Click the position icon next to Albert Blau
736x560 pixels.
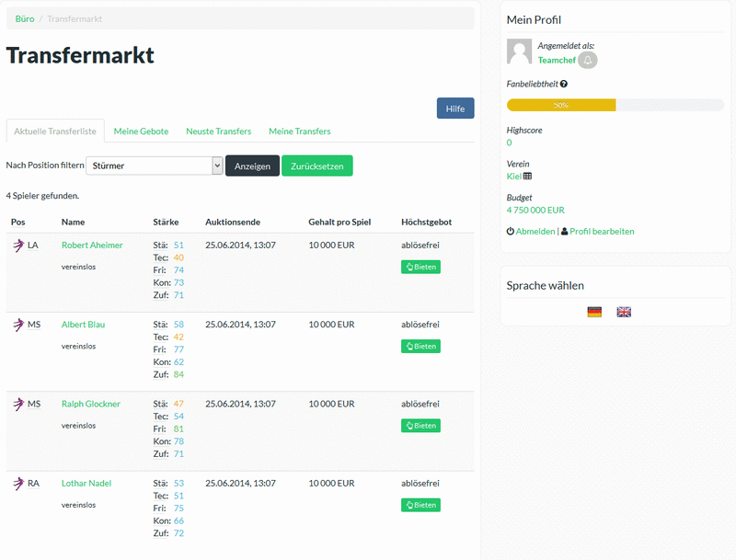(18, 324)
